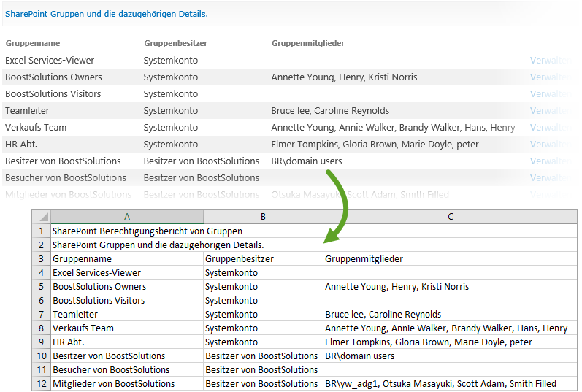Click 'BoostSolutions Owners' in the SharePoint list
The width and height of the screenshot is (582, 392).
pos(53,77)
